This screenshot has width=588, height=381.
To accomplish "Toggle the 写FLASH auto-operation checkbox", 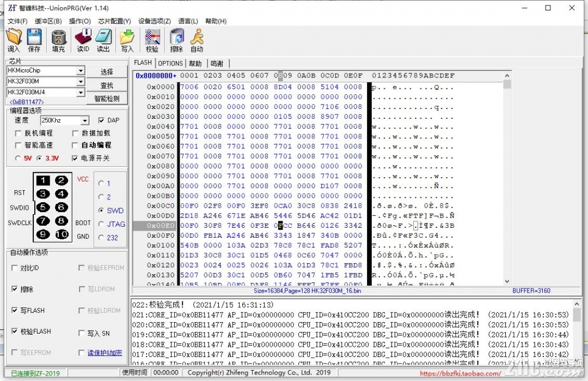I will pos(15,310).
